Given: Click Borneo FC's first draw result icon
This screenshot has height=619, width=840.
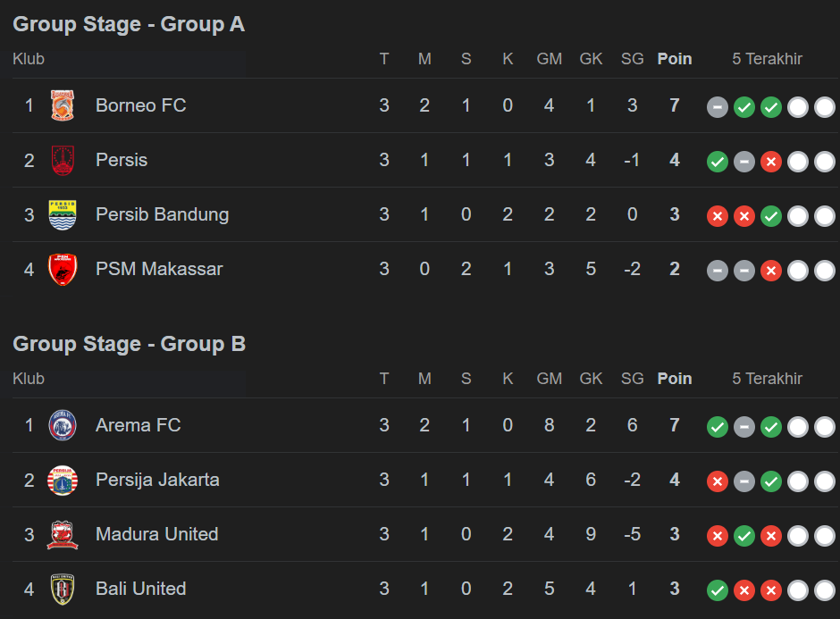Looking at the screenshot, I should pos(718,107).
